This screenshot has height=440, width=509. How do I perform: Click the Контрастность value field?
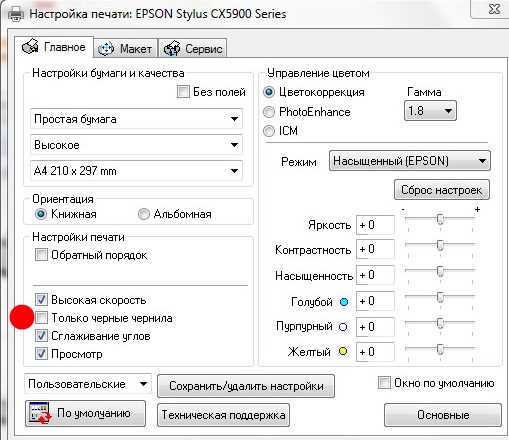coord(375,249)
